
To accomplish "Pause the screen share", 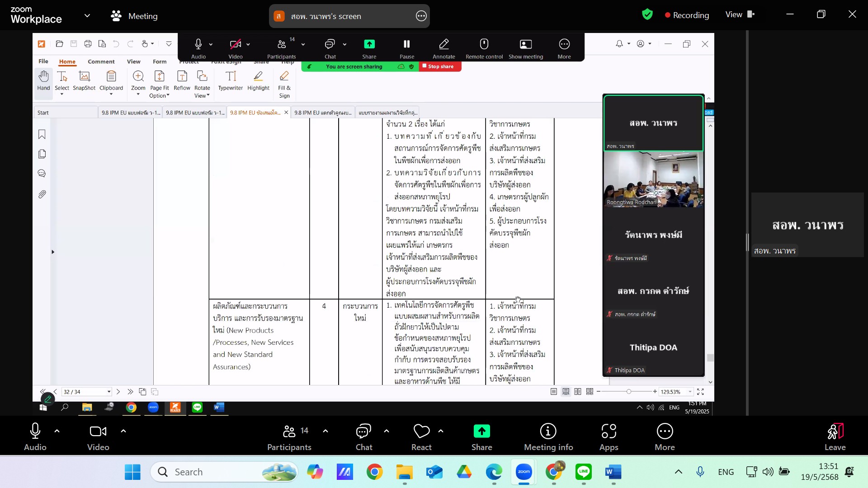I will click(406, 48).
